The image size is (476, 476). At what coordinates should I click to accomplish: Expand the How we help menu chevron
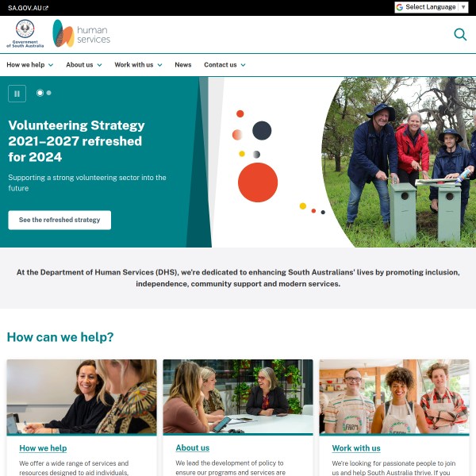pos(51,65)
